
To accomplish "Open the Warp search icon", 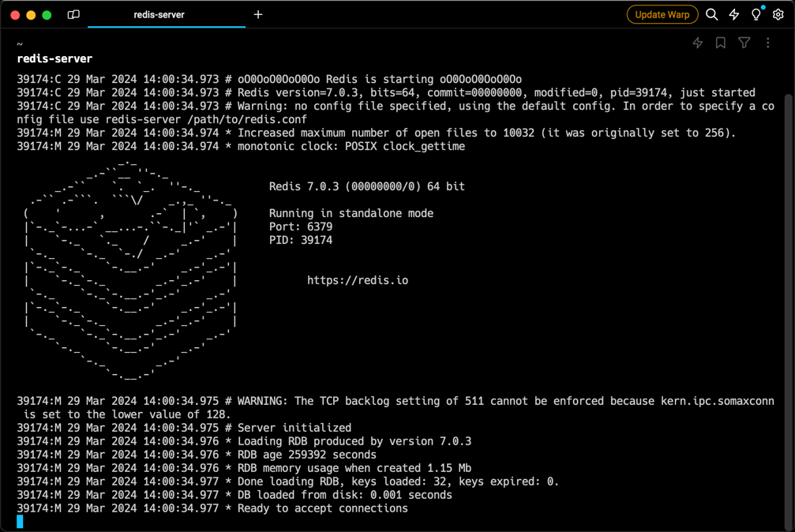I will point(711,15).
